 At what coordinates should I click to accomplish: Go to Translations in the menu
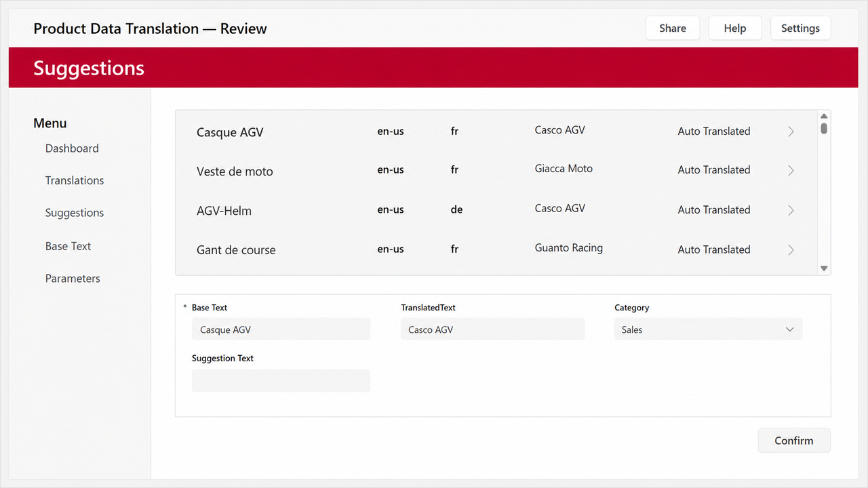pos(75,180)
